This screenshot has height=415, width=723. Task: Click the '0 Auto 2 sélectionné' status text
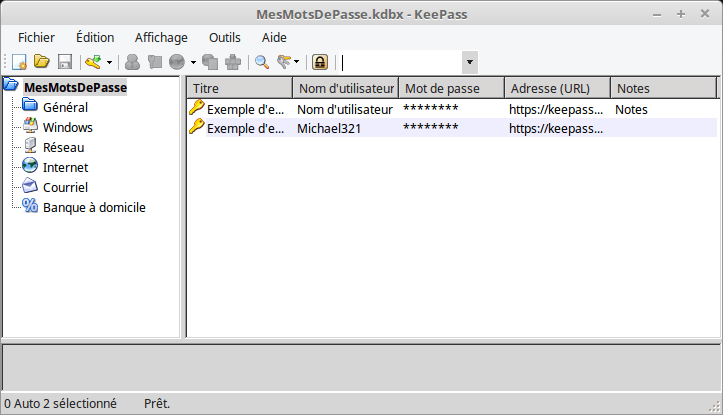point(60,403)
